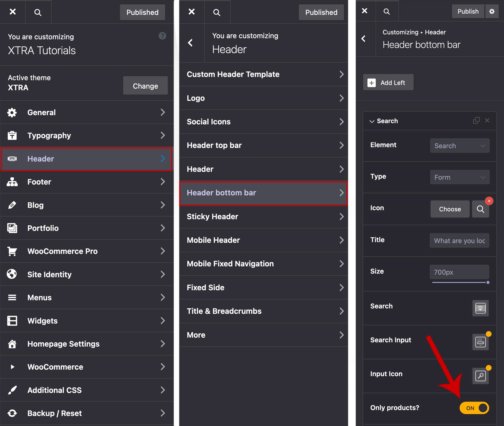504x426 pixels.
Task: Click the Title text input field
Action: pos(459,241)
